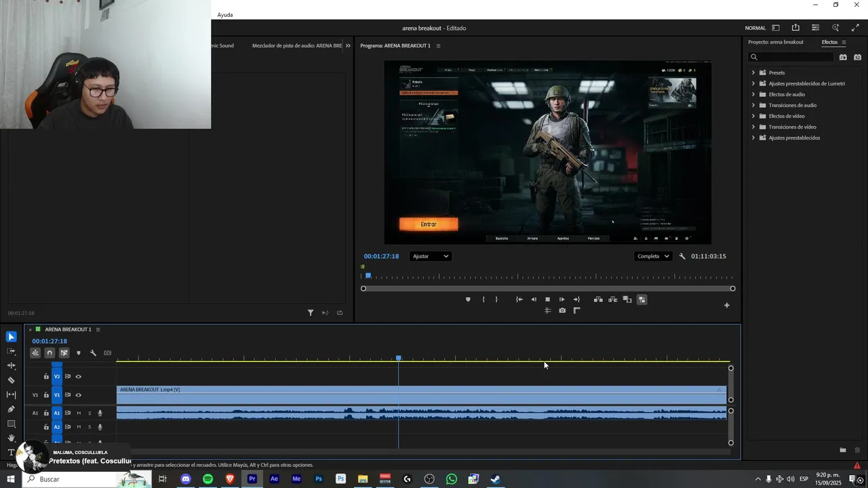Expand Ajustes preestablecidos de Lumetri folder

pos(753,83)
